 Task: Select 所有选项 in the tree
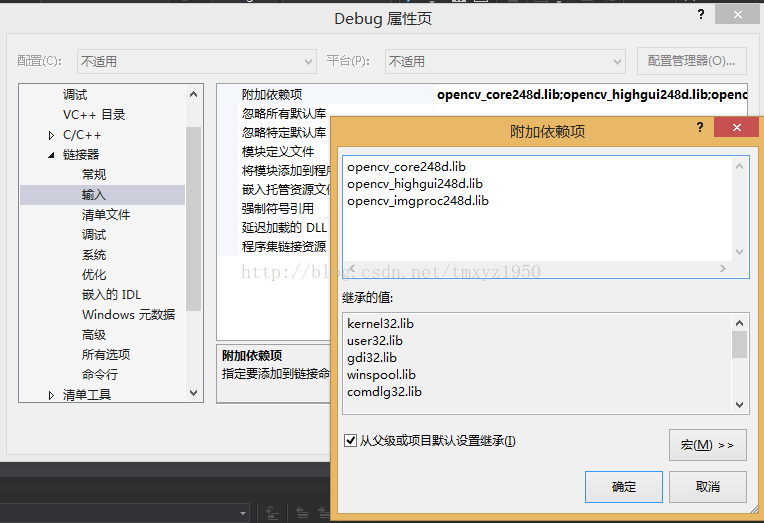[x=106, y=355]
